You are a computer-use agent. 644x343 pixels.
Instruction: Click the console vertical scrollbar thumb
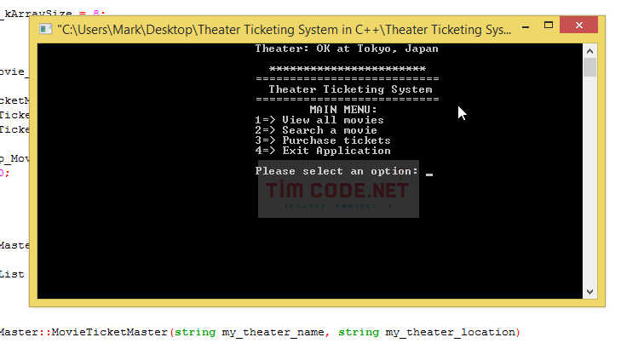[589, 67]
